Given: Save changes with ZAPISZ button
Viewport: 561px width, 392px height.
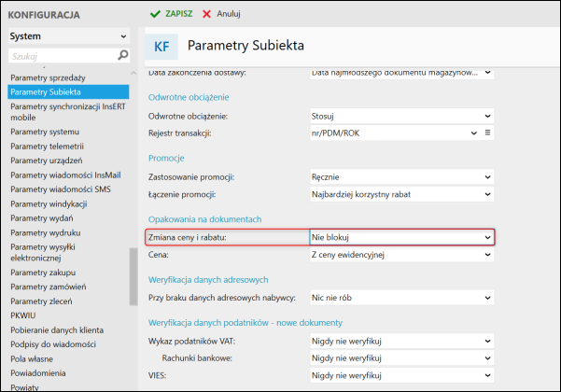Looking at the screenshot, I should (172, 14).
